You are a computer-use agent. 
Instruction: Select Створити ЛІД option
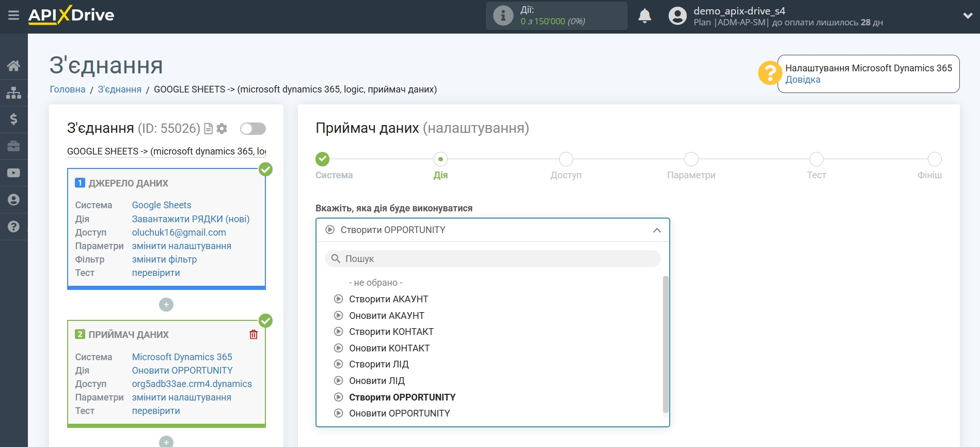tap(378, 364)
